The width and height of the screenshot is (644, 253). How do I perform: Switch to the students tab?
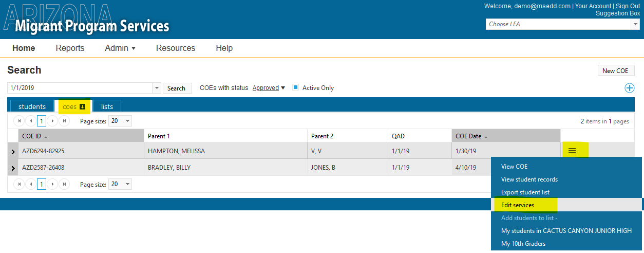(x=32, y=106)
